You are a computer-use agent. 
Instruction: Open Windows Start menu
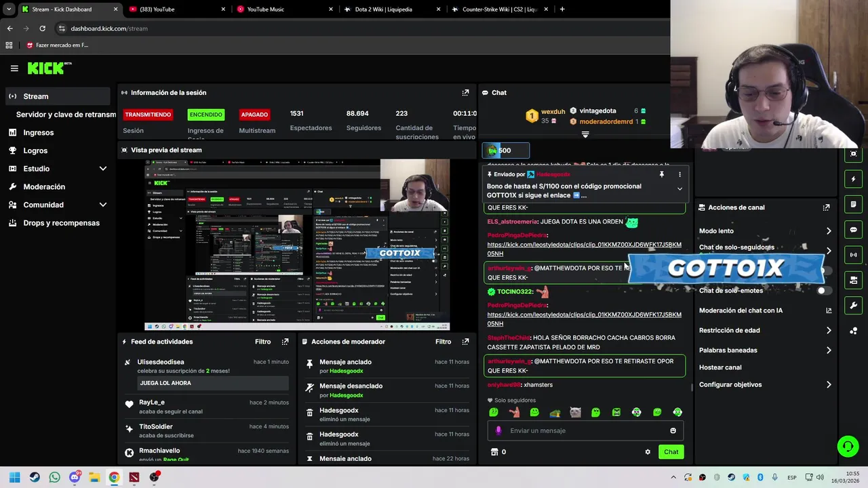(x=14, y=477)
